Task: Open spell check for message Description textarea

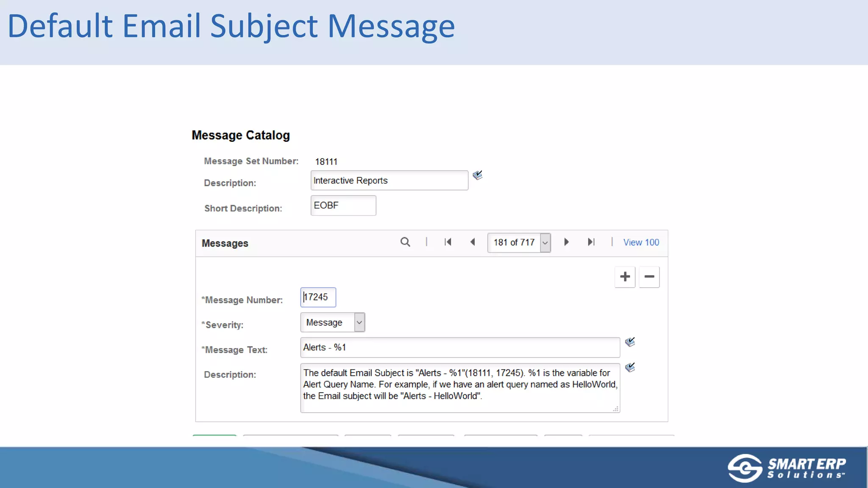Action: coord(630,367)
